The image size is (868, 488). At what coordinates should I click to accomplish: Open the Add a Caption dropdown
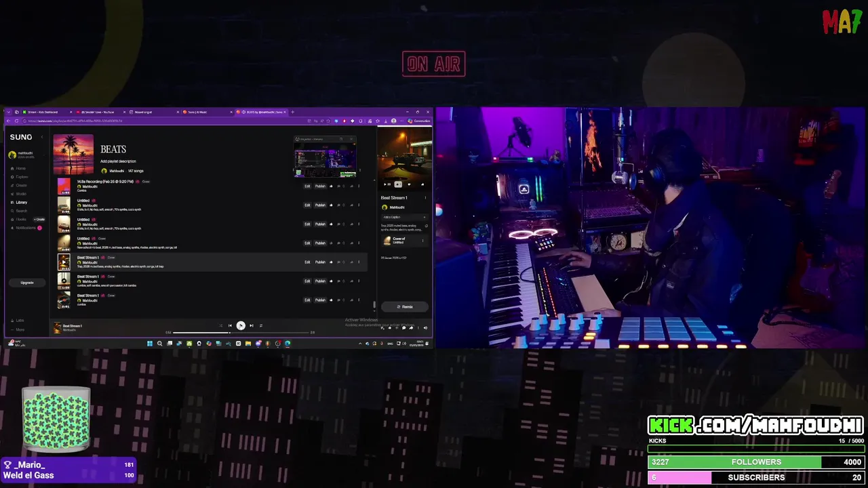(404, 217)
